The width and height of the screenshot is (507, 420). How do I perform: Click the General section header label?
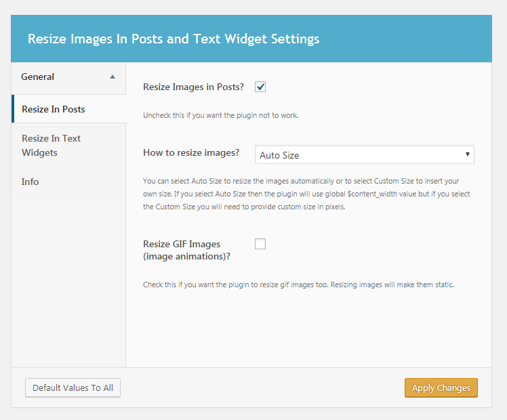click(38, 77)
